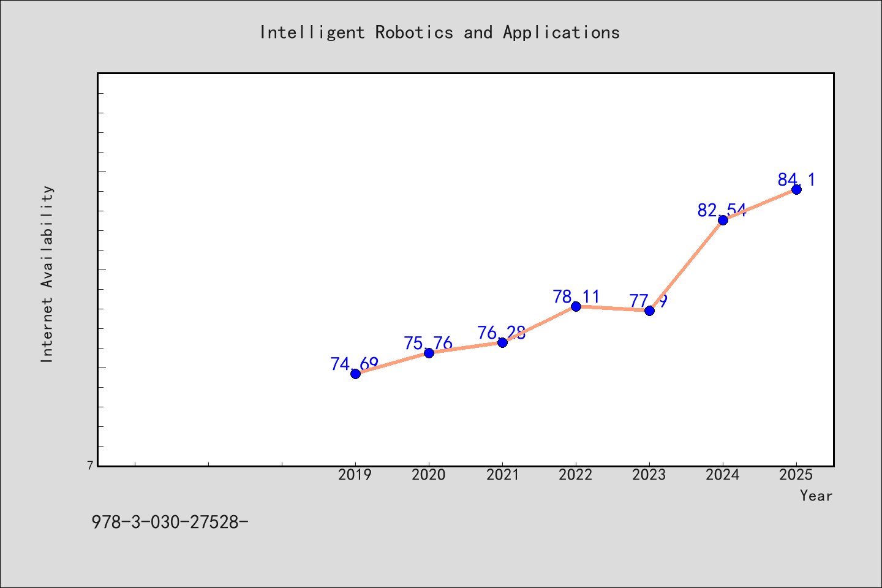Click the 2019 data point marker
Viewport: 882px width, 588px height.
(355, 374)
